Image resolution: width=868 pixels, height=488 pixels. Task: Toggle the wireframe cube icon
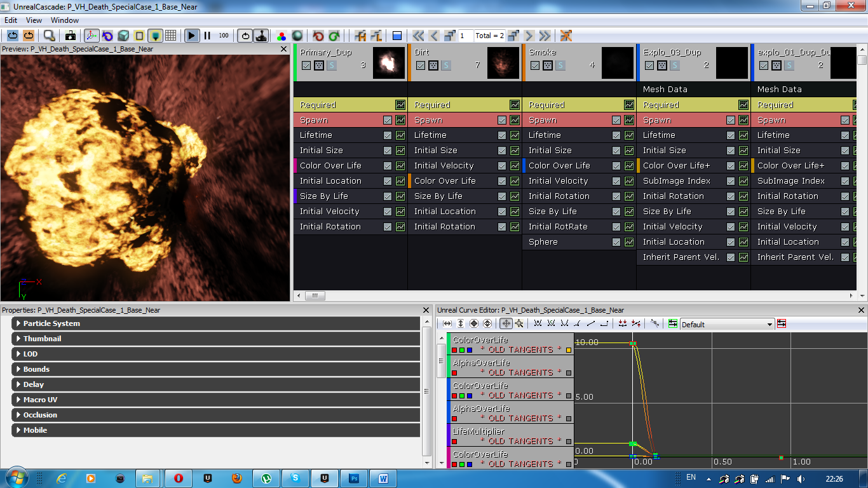(123, 36)
